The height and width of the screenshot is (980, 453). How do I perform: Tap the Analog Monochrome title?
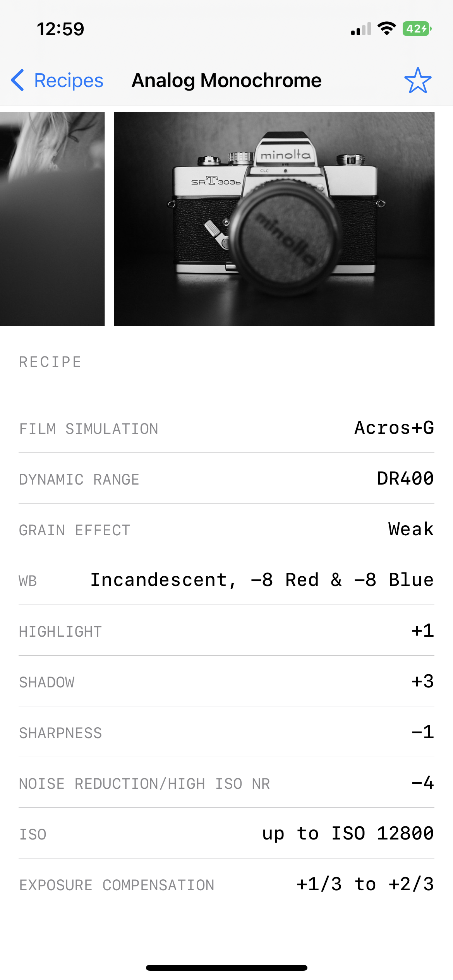(x=226, y=81)
